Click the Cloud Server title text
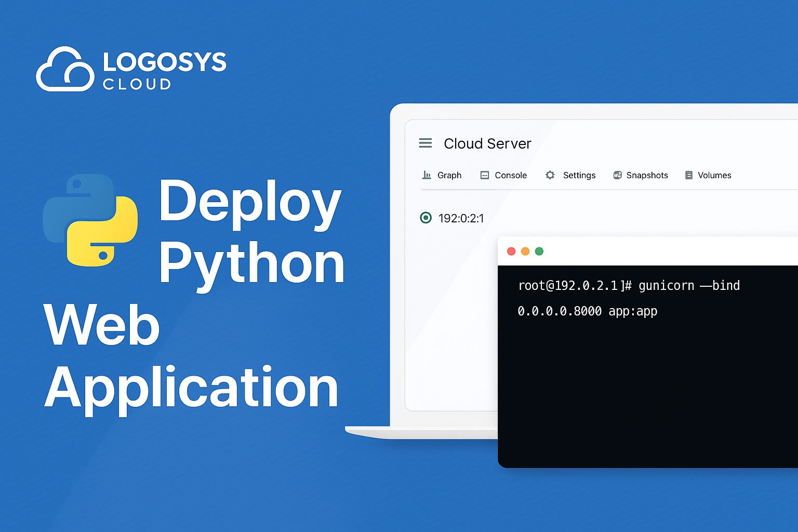This screenshot has height=532, width=798. [487, 143]
